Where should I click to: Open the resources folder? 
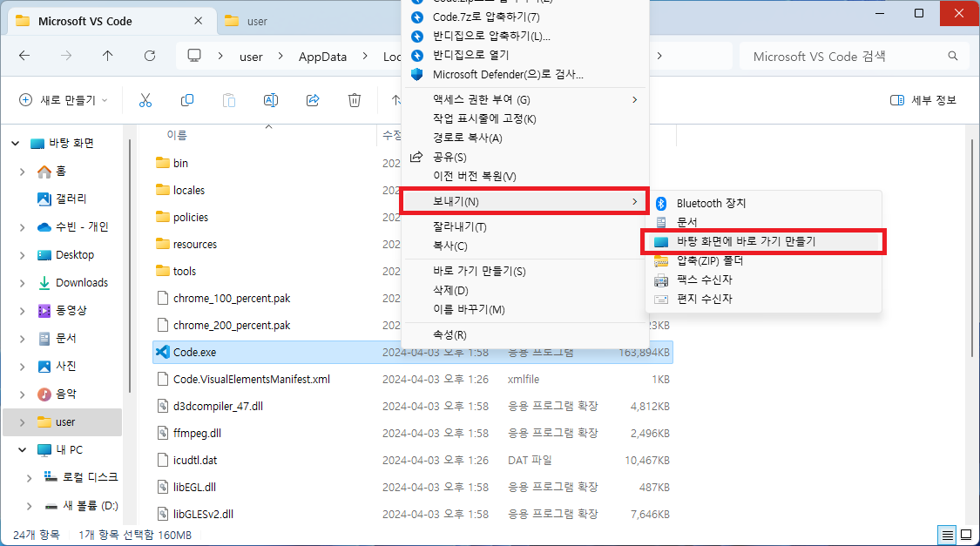(x=194, y=244)
